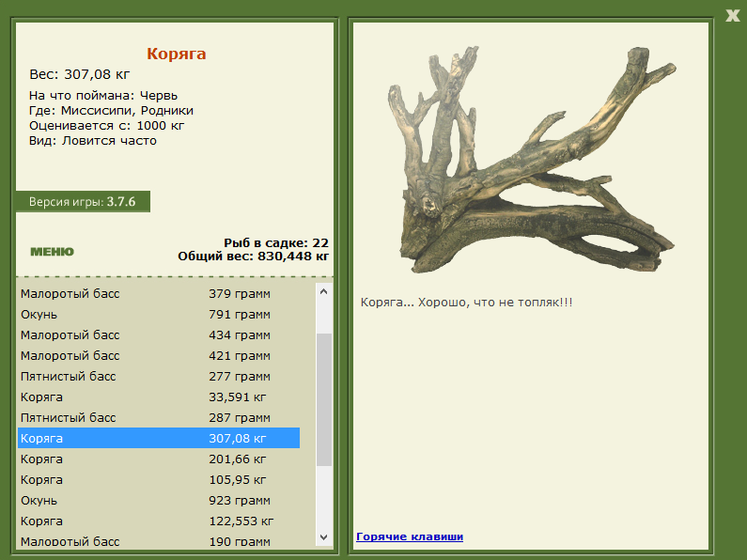The height and width of the screenshot is (560, 747).
Task: Select Малоротый басс 379 грамм entry
Action: tap(159, 294)
